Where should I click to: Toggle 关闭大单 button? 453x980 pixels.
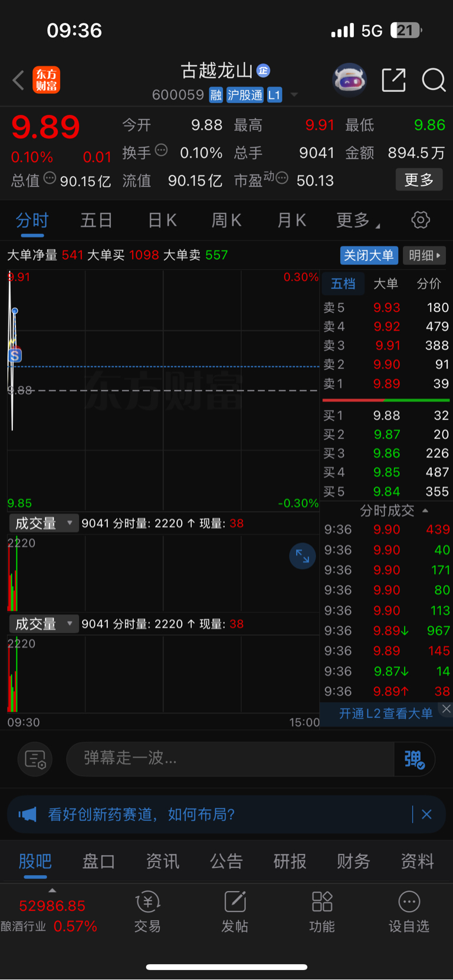[x=369, y=255]
